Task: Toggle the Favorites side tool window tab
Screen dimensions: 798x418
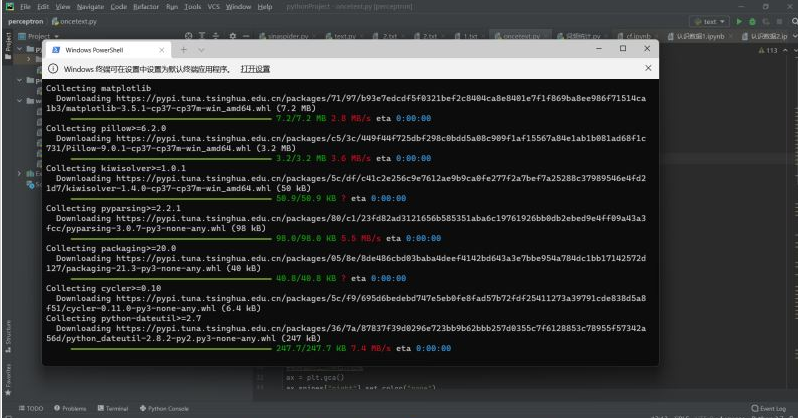Action: click(8, 380)
